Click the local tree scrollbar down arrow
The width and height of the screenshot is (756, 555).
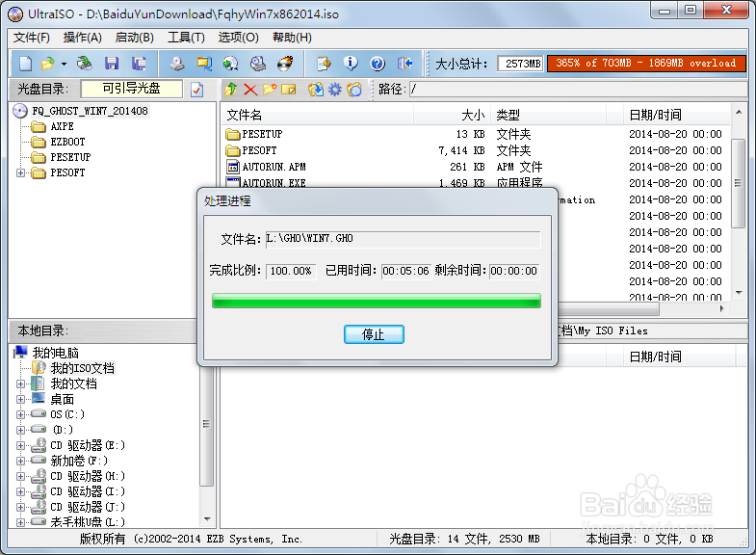point(207,519)
